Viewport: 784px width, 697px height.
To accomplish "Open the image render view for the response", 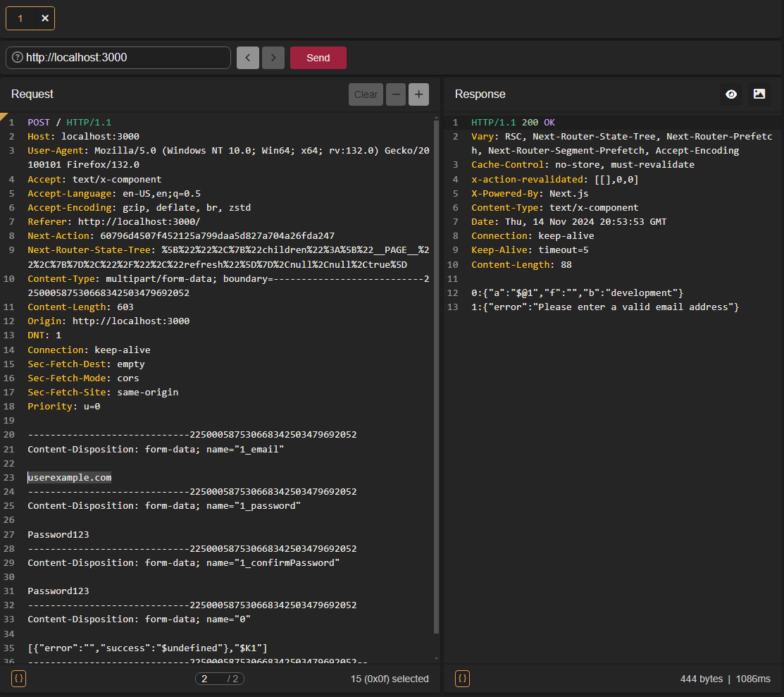I will pos(759,94).
